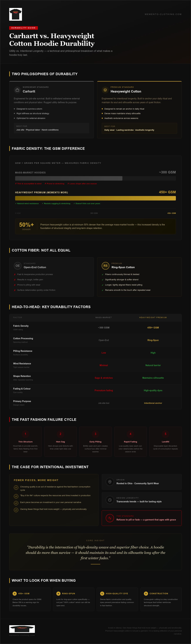Click 'Rooted in Ohio · Community Spirit Wear' text
The image size is (191, 644).
click(x=138, y=483)
